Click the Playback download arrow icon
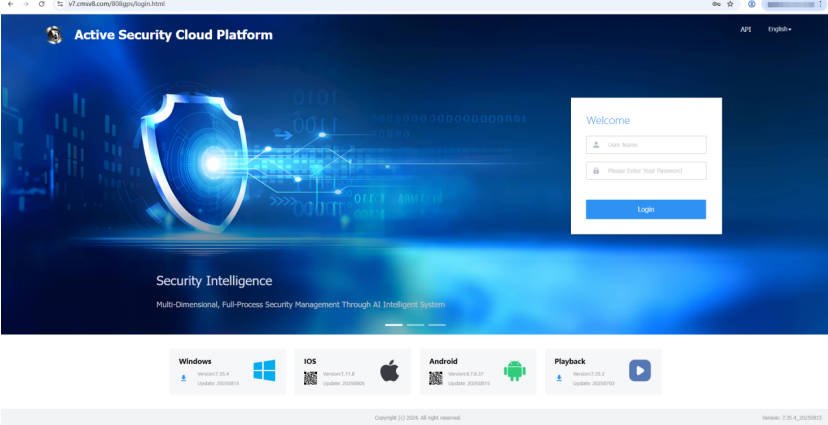This screenshot has height=425, width=828. 560,378
